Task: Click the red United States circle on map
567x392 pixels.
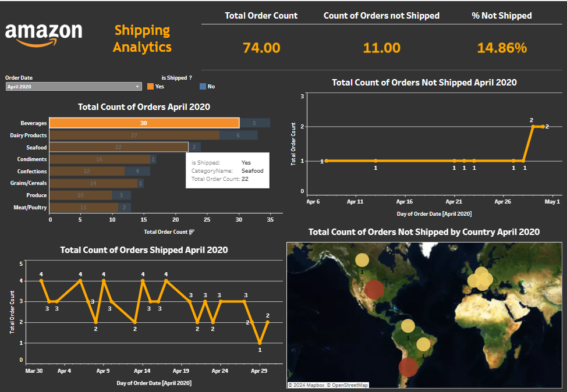Action: point(374,290)
